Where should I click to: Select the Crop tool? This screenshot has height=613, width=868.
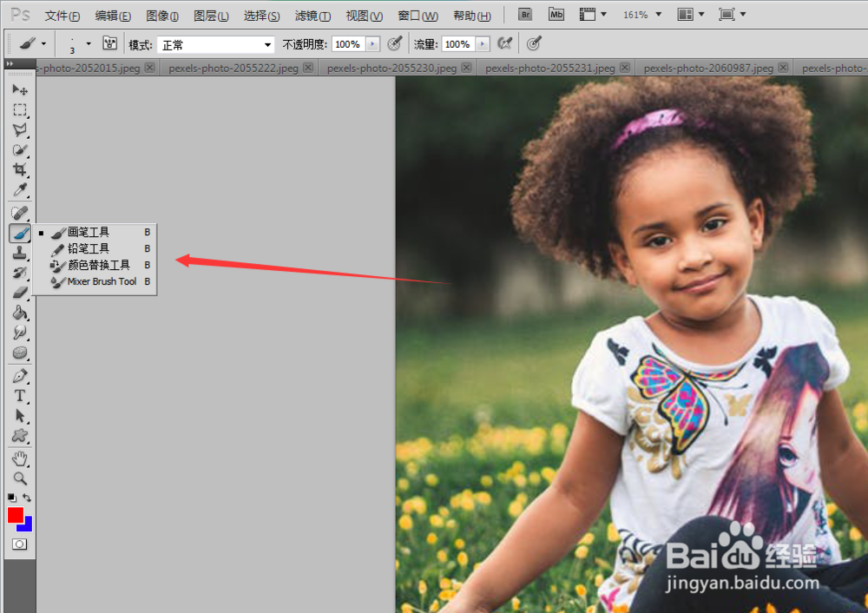point(20,169)
